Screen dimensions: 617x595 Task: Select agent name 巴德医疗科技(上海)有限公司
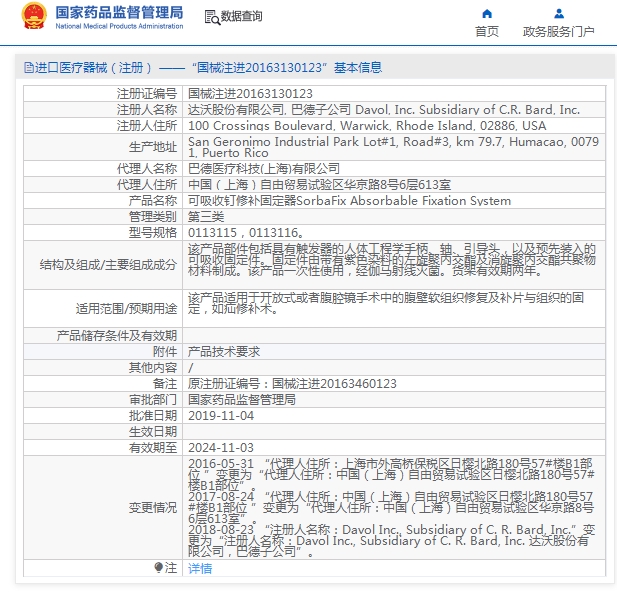pyautogui.click(x=264, y=168)
